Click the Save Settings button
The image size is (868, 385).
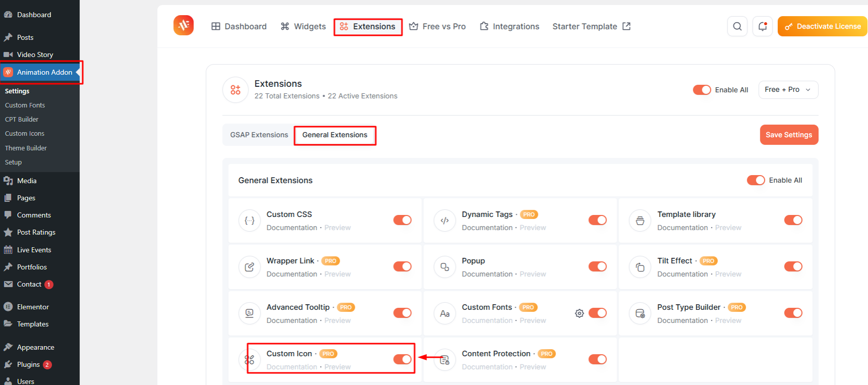[789, 135]
